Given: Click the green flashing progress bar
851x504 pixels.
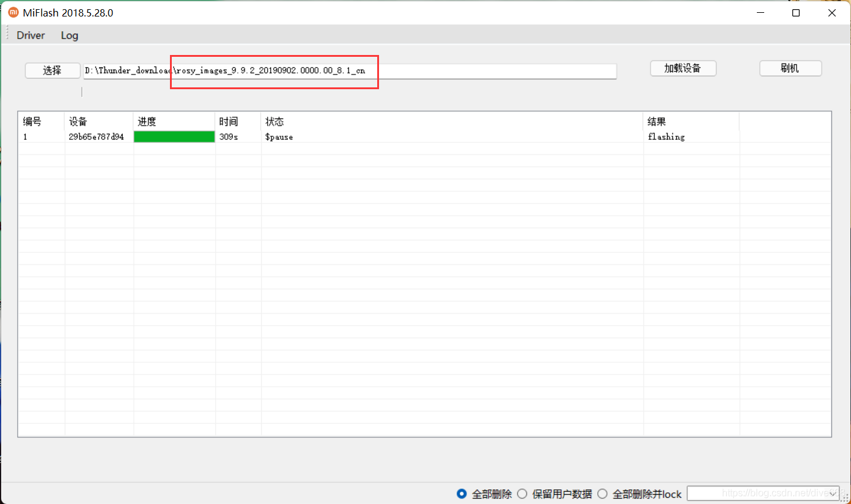Looking at the screenshot, I should (x=174, y=137).
